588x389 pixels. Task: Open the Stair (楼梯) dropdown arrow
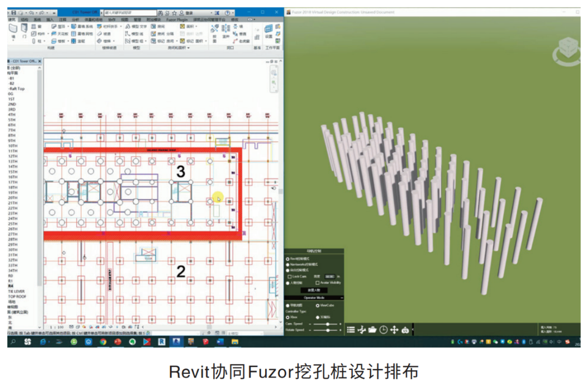click(114, 41)
